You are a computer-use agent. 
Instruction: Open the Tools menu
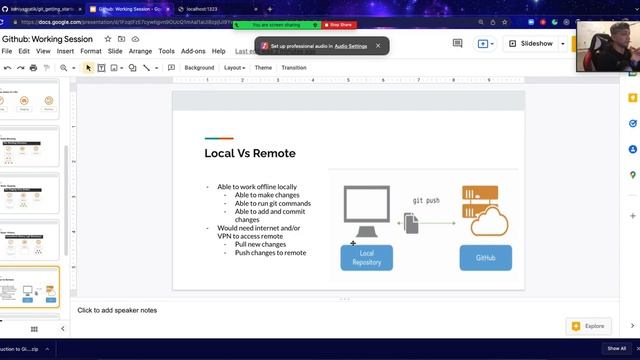point(167,51)
